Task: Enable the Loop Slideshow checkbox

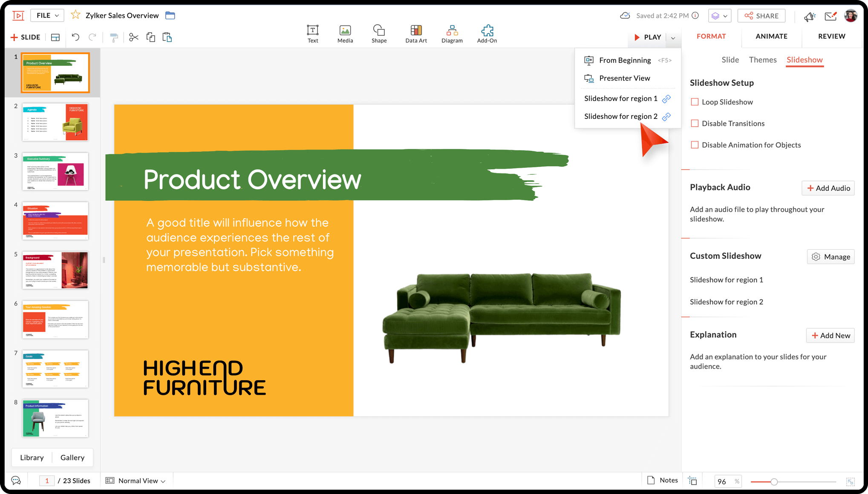Action: pos(695,102)
